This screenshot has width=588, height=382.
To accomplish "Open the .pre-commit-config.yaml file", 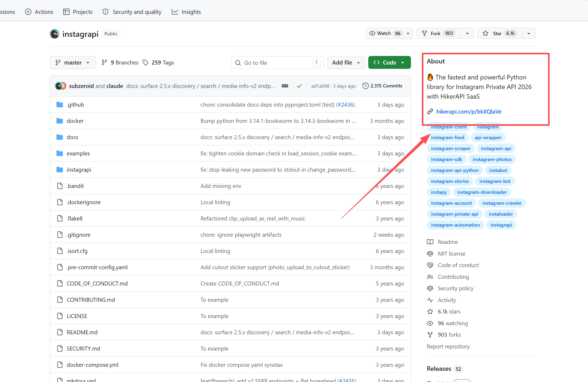I will click(x=97, y=267).
